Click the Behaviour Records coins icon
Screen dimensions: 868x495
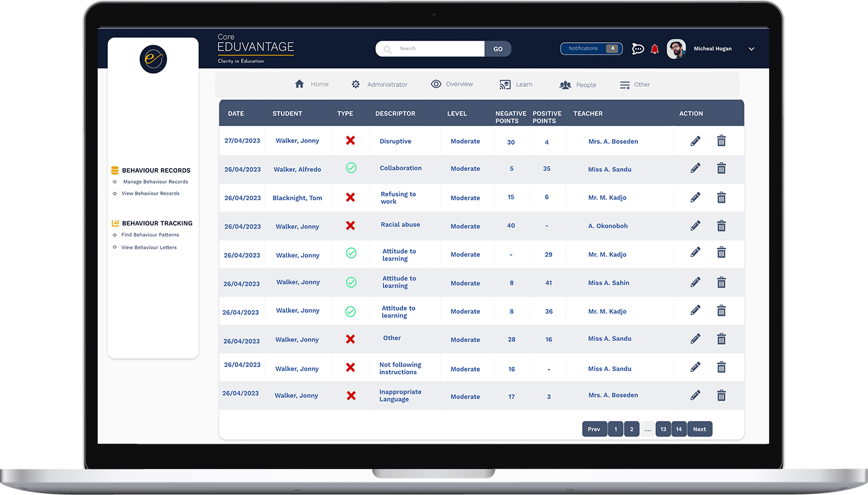coord(114,170)
